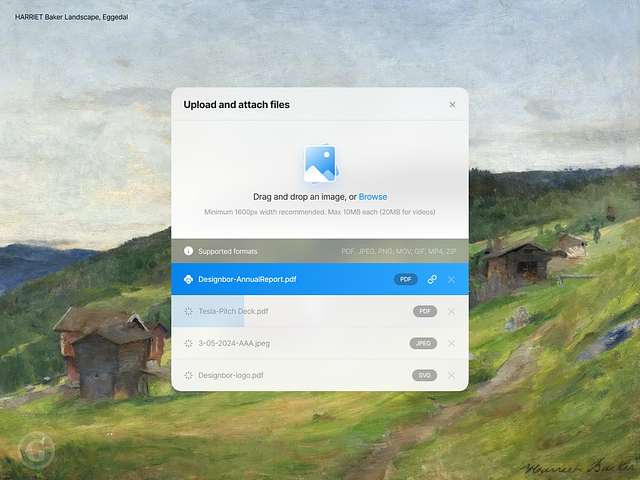Remove Designbor-AnnualReport.pdf from the list
This screenshot has height=480, width=640.
pos(451,279)
